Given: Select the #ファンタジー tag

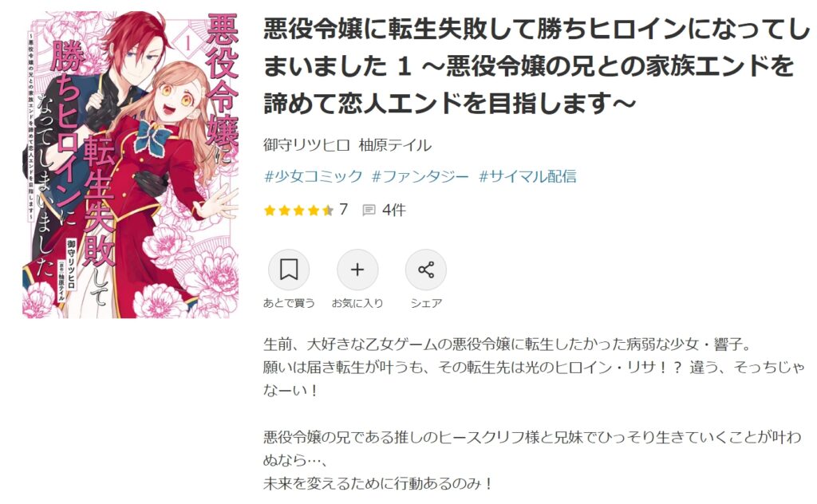Looking at the screenshot, I should 420,176.
